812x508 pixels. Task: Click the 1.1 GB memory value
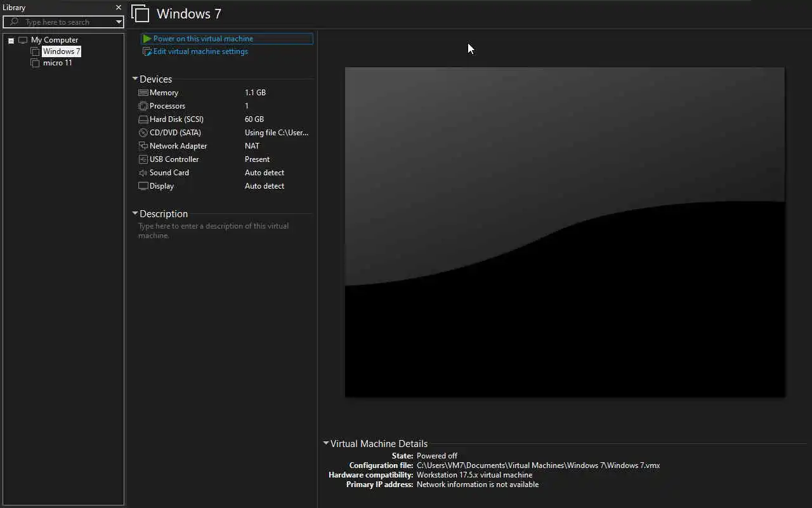(x=255, y=93)
